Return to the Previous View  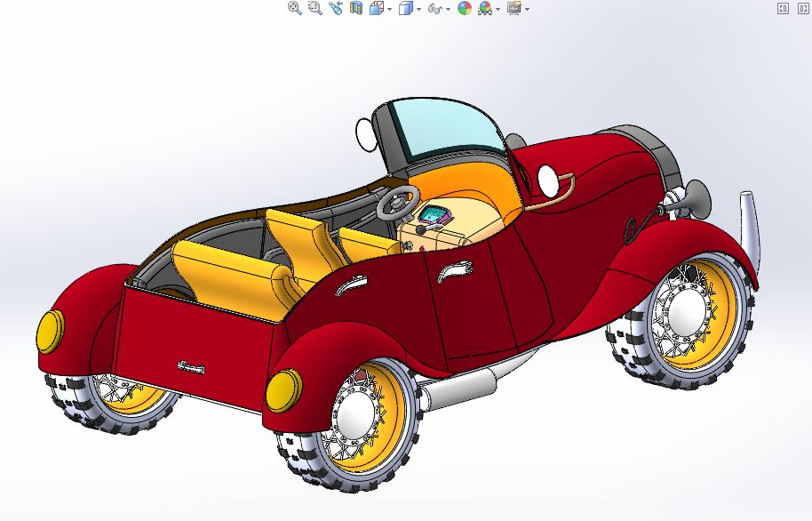click(336, 8)
